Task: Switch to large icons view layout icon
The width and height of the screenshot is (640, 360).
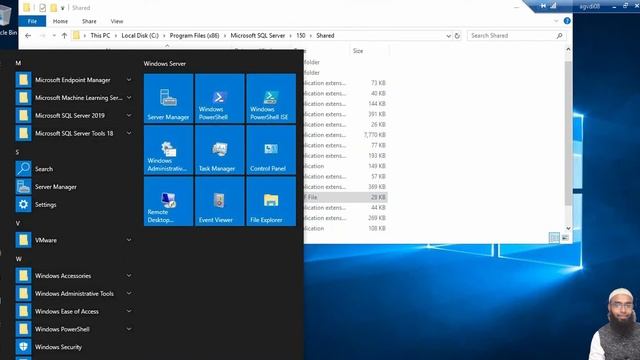Action: coord(565,238)
